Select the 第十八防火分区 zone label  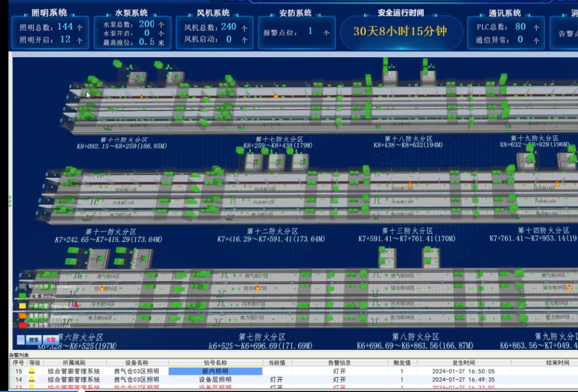tap(409, 139)
